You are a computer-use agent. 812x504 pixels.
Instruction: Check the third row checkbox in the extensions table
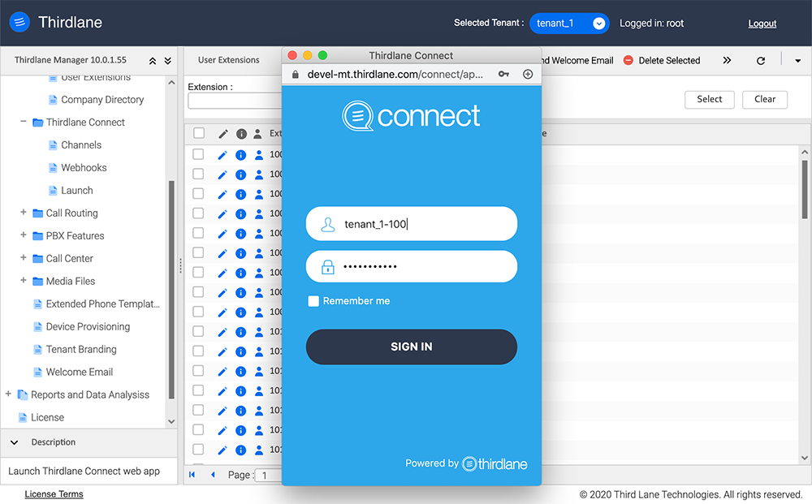pos(198,193)
